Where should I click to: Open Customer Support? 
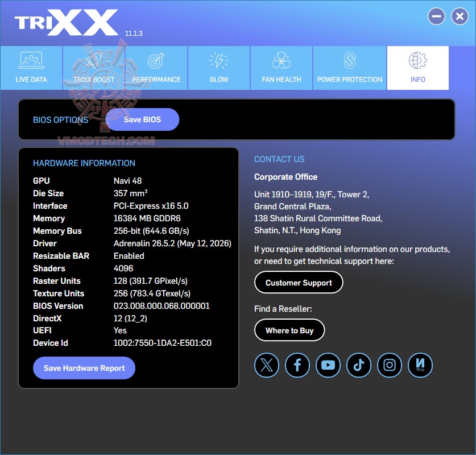click(x=299, y=283)
